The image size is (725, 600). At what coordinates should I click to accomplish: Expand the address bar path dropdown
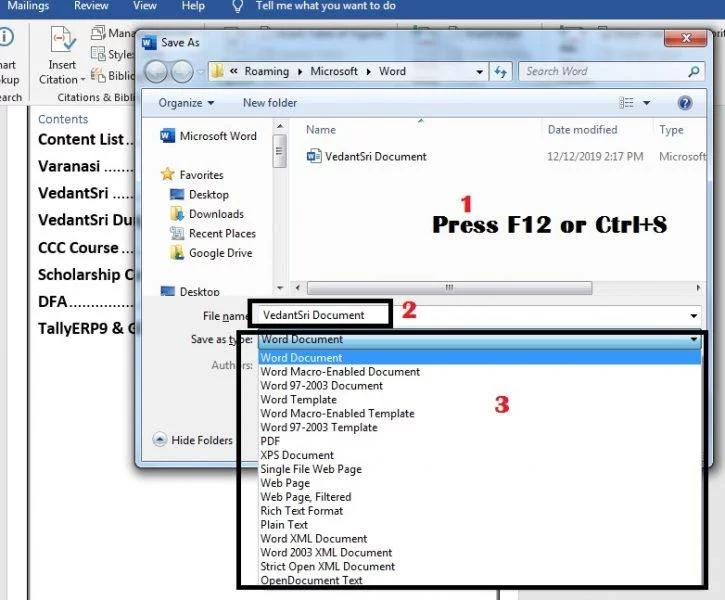point(479,72)
